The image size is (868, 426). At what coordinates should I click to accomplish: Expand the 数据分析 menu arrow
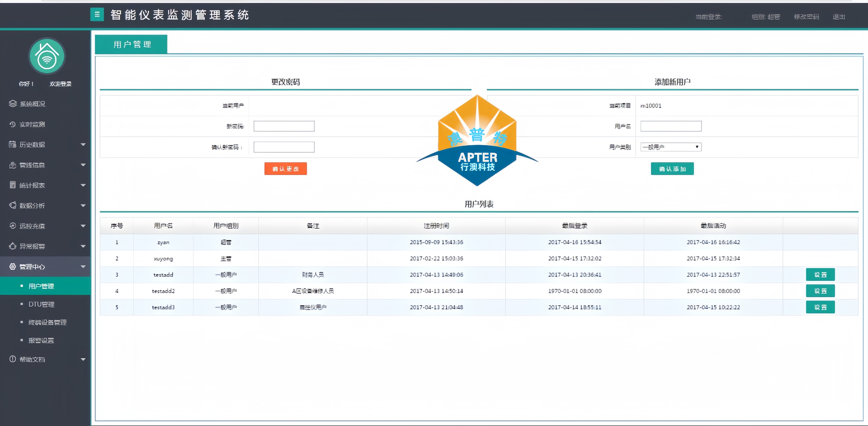[x=83, y=206]
